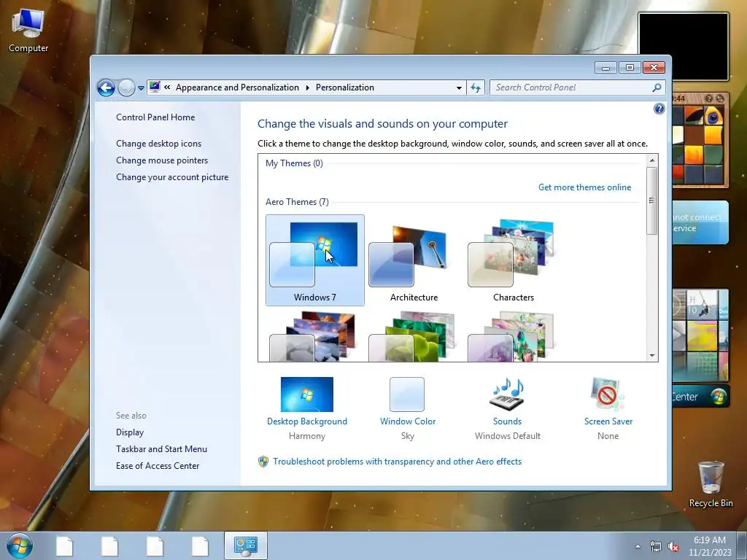Open Troubleshoot problems with transparency link
Image resolution: width=747 pixels, height=560 pixels.
pos(398,462)
